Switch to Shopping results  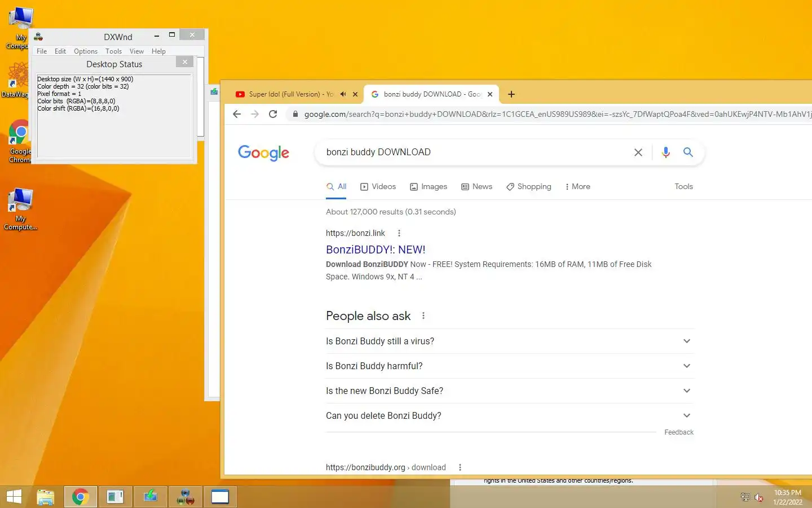(x=529, y=187)
